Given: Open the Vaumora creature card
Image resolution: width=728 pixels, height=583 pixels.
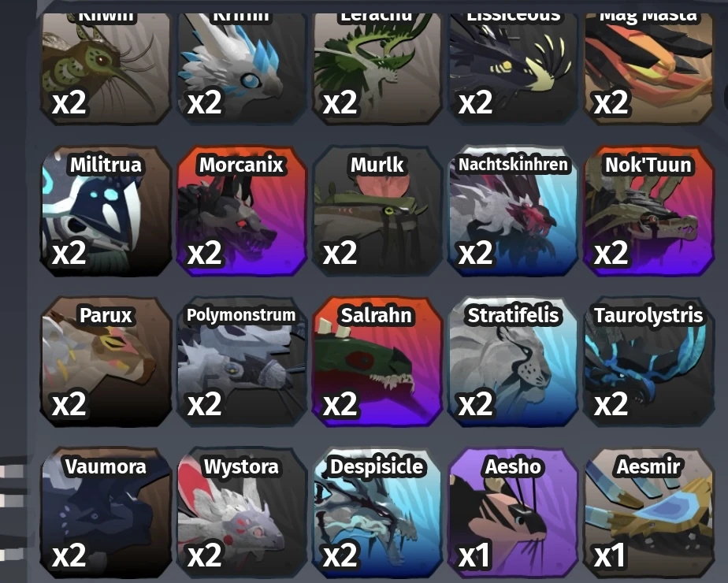Looking at the screenshot, I should [x=106, y=512].
